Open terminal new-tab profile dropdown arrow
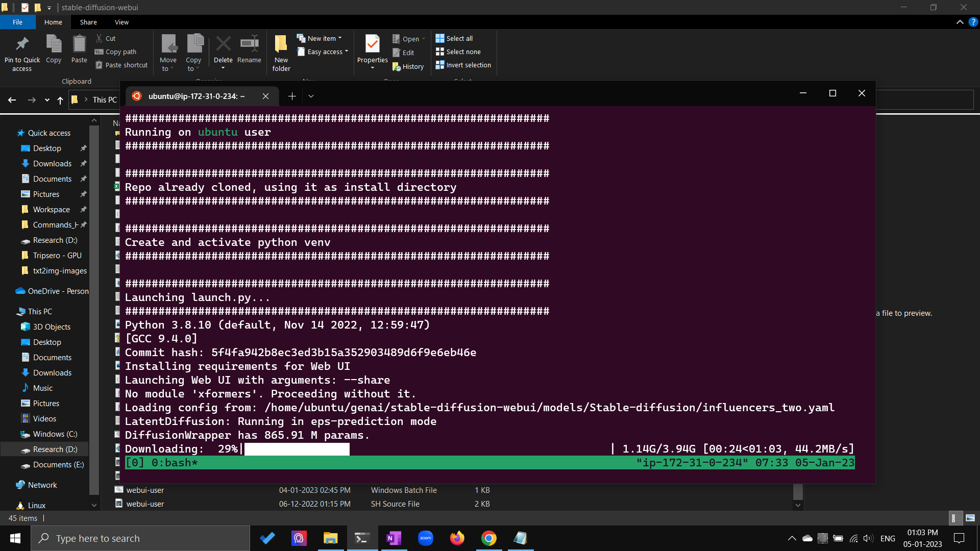This screenshot has width=980, height=551. click(311, 96)
